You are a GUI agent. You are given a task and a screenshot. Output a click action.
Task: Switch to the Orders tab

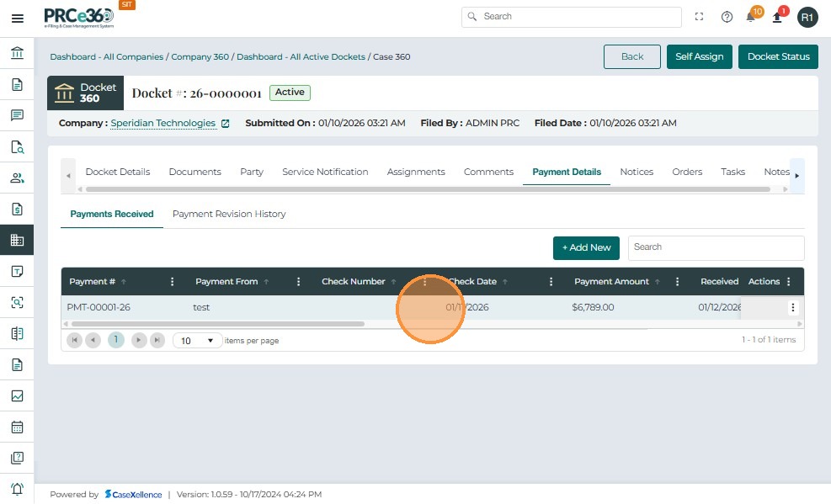tap(687, 172)
